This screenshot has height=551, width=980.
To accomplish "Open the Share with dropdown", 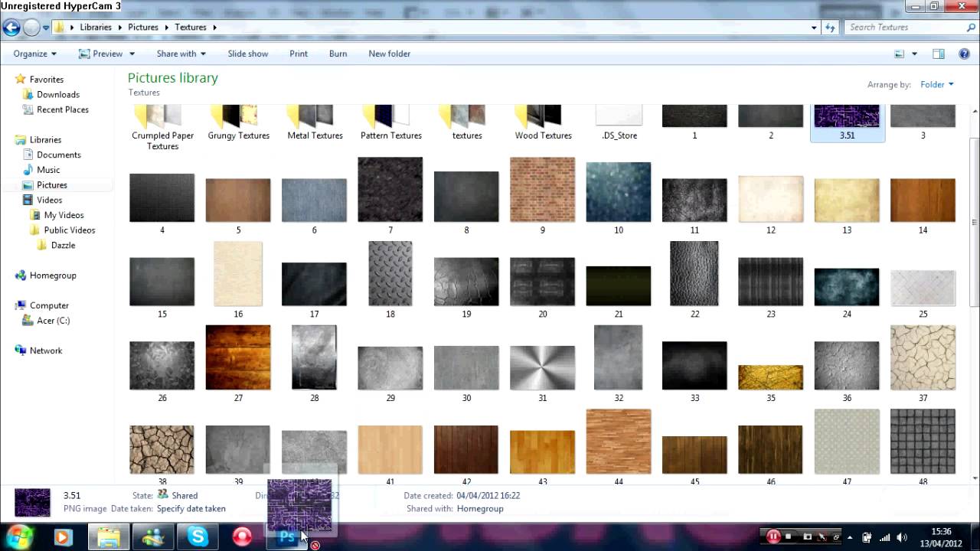I will click(x=181, y=54).
